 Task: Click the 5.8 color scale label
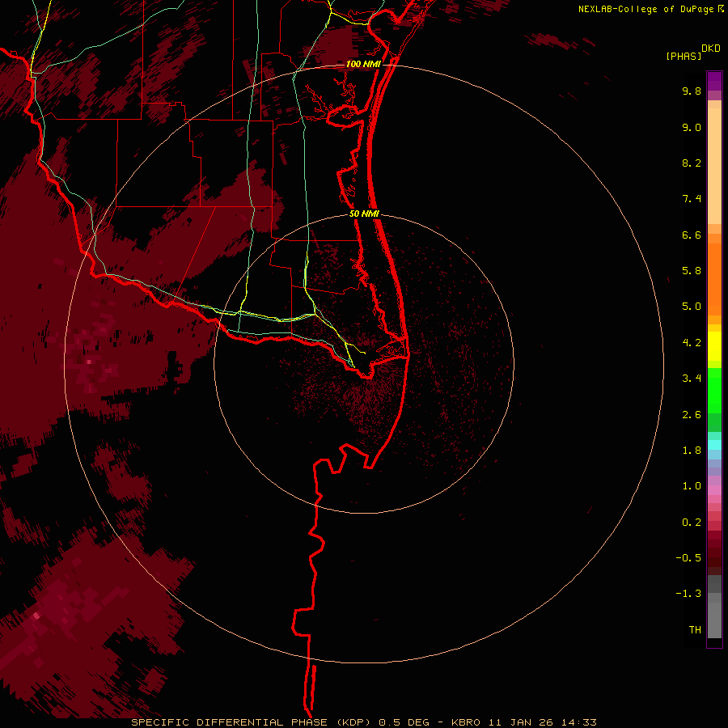tap(692, 271)
